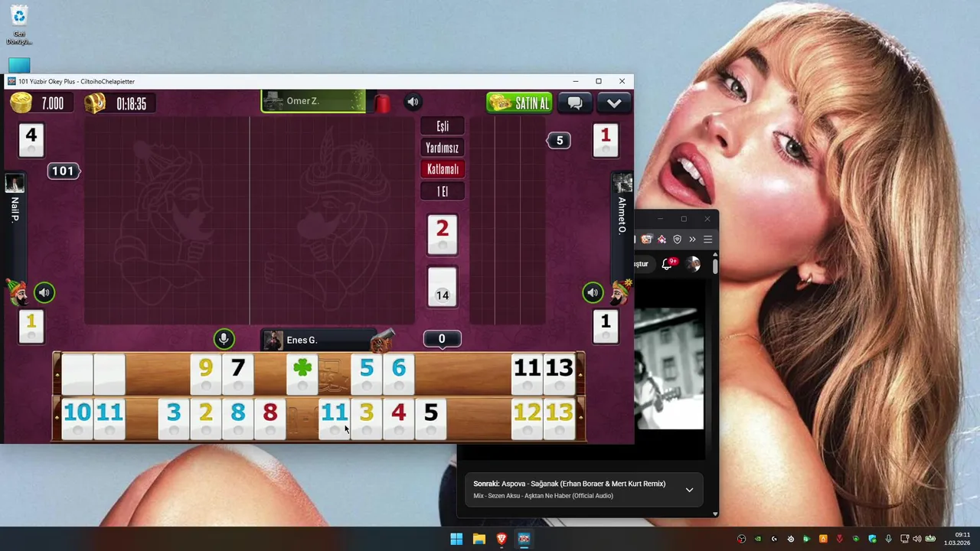Screen dimensions: 980x551
Task: Click the black 4 tile top left
Action: tap(31, 139)
